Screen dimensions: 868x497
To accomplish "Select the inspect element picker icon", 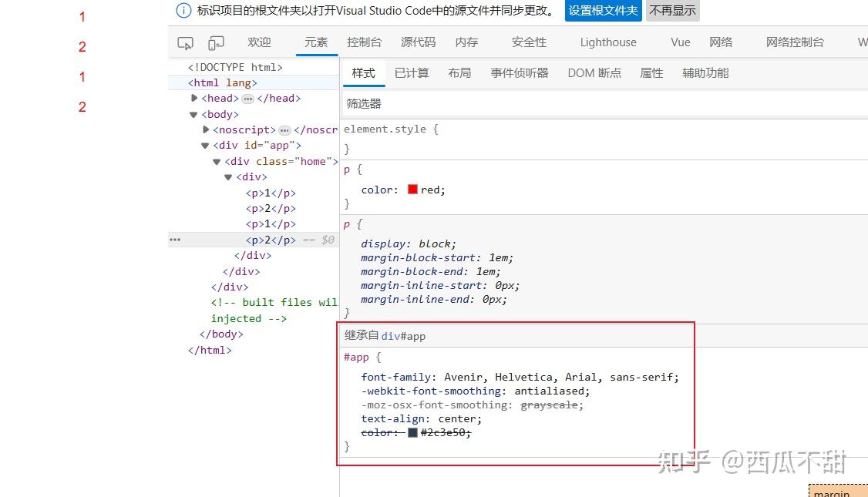I will pyautogui.click(x=185, y=42).
